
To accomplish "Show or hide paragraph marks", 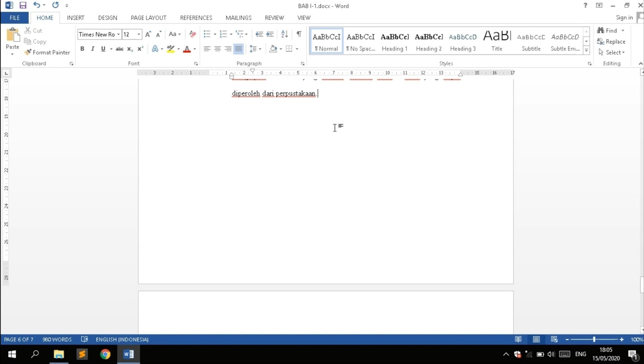I will pyautogui.click(x=299, y=34).
